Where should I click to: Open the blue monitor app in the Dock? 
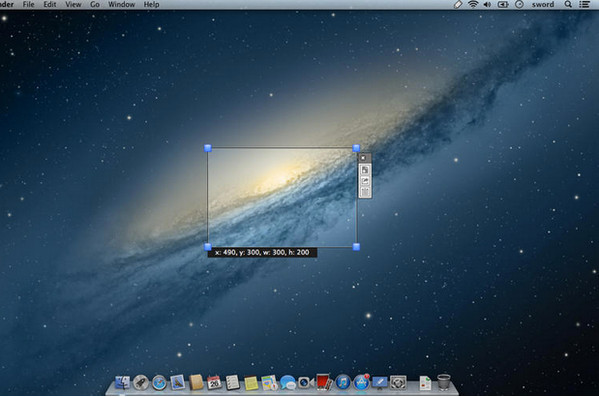(x=379, y=382)
